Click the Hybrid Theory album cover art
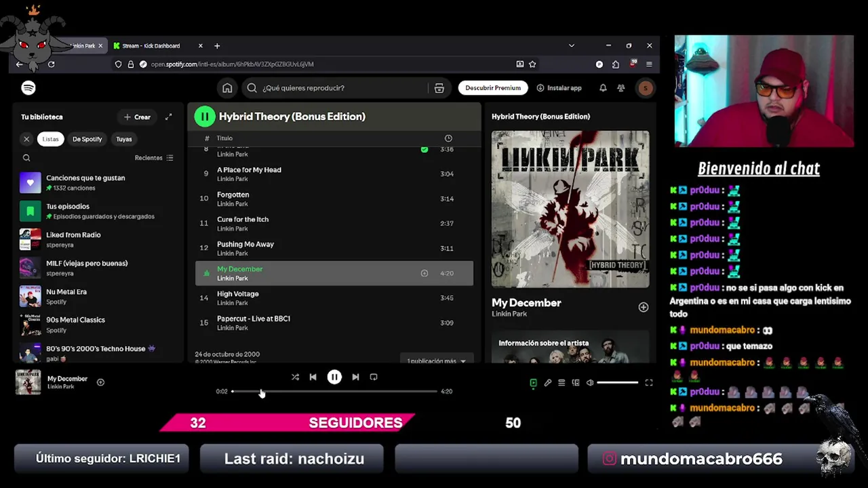 tap(570, 209)
